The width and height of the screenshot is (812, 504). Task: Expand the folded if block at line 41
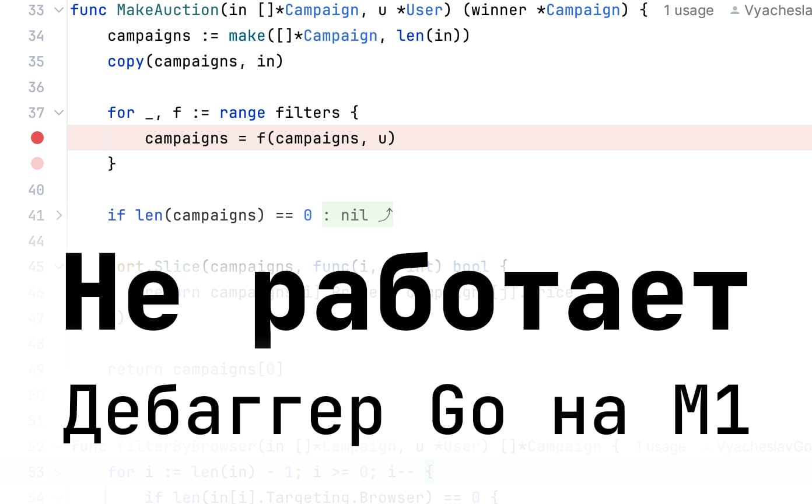(59, 215)
